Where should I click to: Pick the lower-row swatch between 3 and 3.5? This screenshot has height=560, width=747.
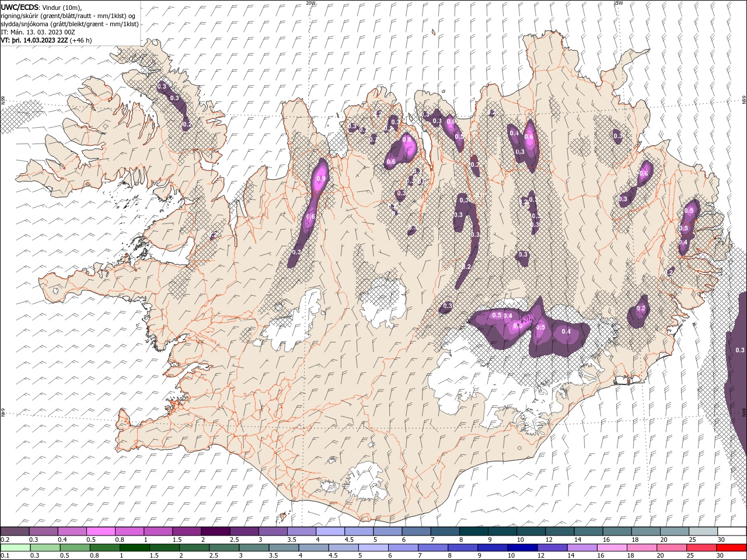tap(253, 548)
